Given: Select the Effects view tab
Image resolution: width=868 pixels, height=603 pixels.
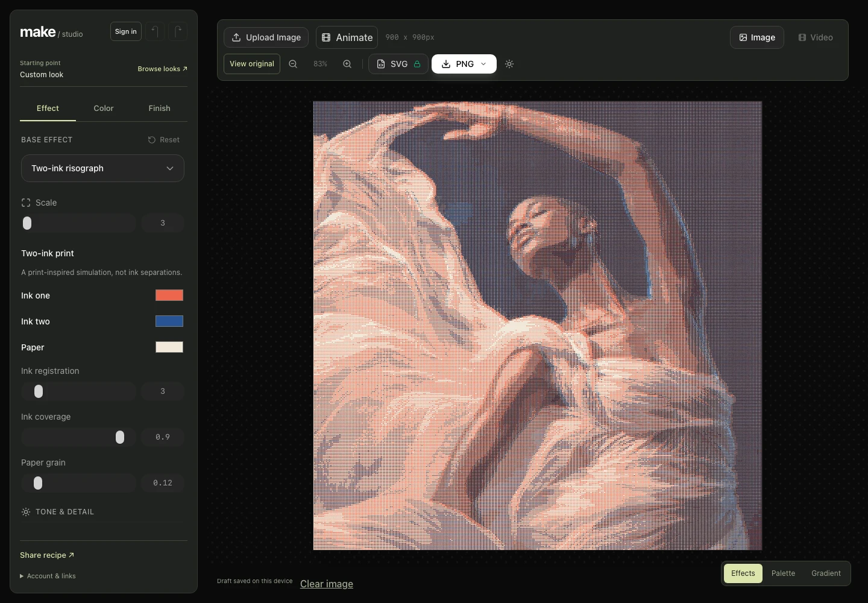Looking at the screenshot, I should [x=743, y=573].
